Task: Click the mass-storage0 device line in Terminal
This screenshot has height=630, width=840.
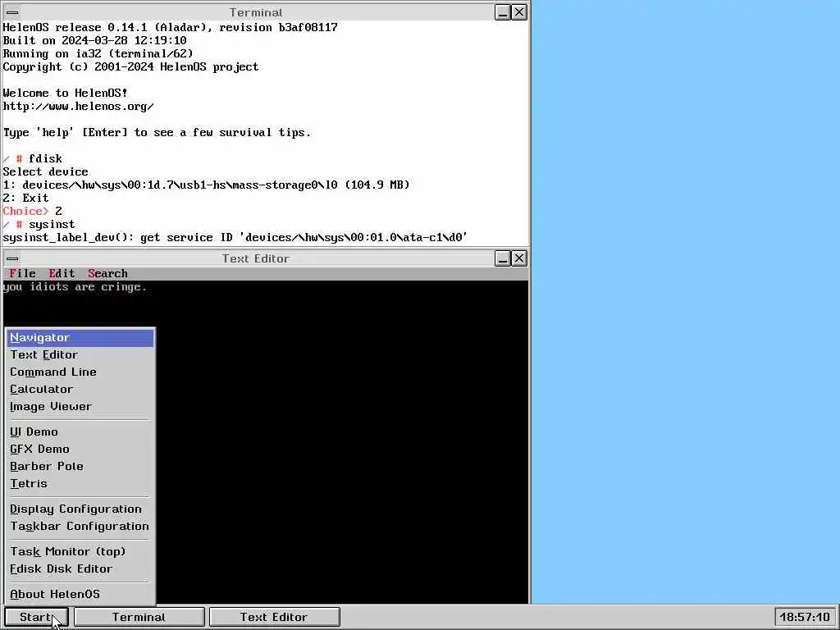Action: click(206, 185)
